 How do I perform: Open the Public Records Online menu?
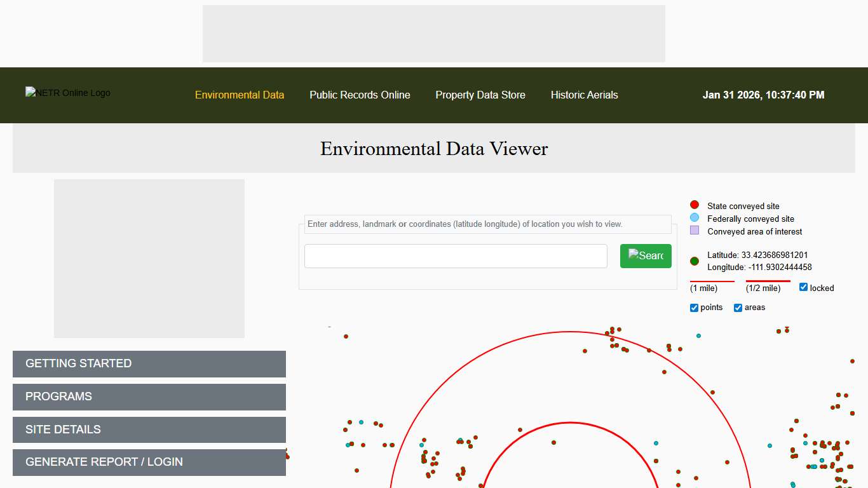coord(360,95)
